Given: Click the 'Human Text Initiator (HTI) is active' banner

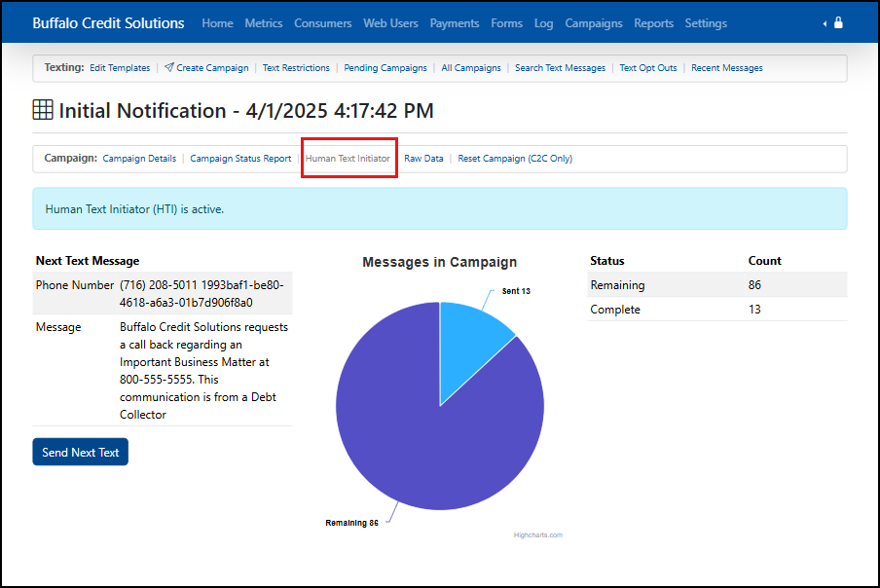Looking at the screenshot, I should (x=439, y=208).
